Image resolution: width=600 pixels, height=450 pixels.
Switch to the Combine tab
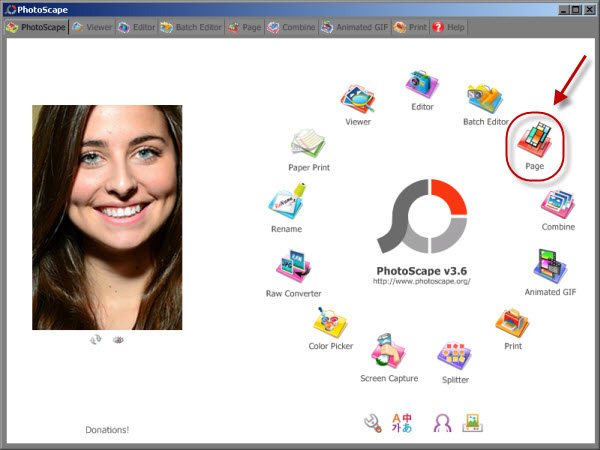291,28
